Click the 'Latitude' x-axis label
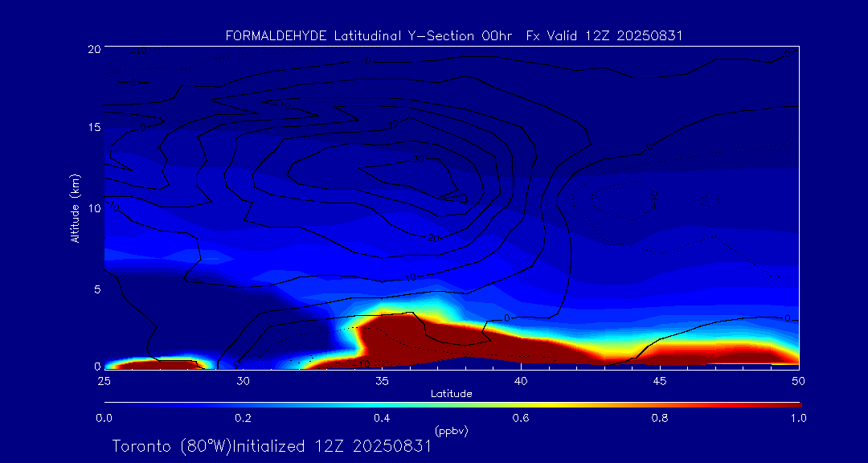Image resolution: width=868 pixels, height=463 pixels. (x=452, y=394)
